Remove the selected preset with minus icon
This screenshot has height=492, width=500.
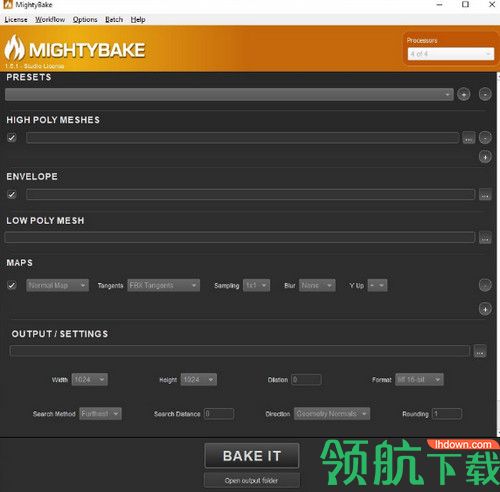click(485, 94)
